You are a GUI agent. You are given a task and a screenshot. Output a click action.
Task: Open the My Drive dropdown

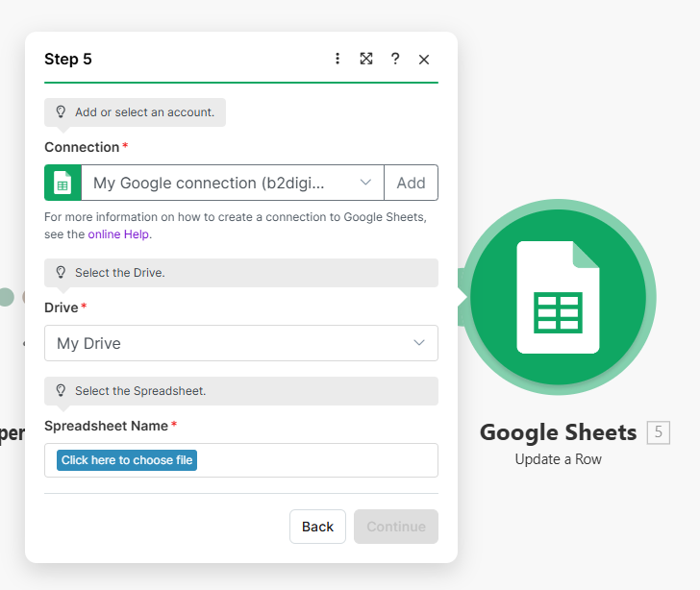[x=241, y=343]
